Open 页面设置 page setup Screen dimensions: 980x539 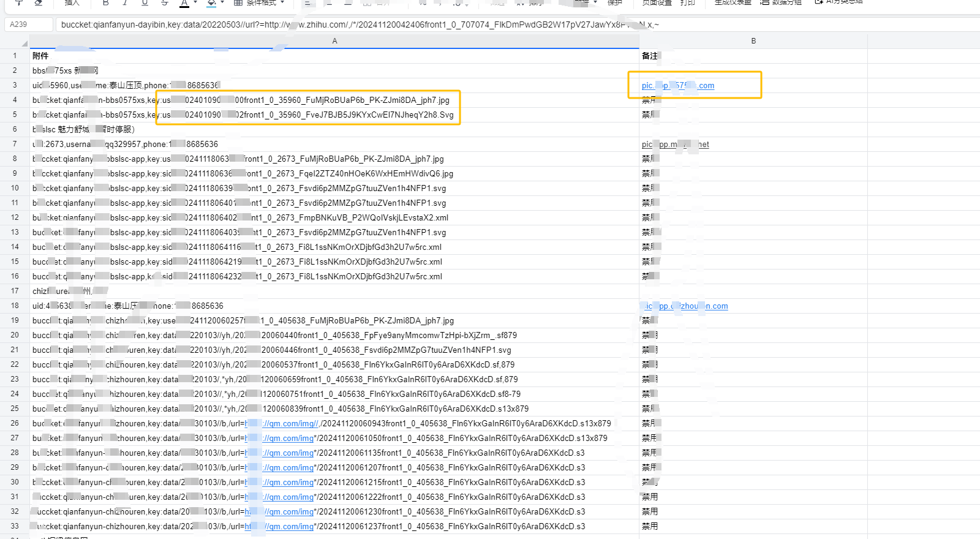point(657,2)
